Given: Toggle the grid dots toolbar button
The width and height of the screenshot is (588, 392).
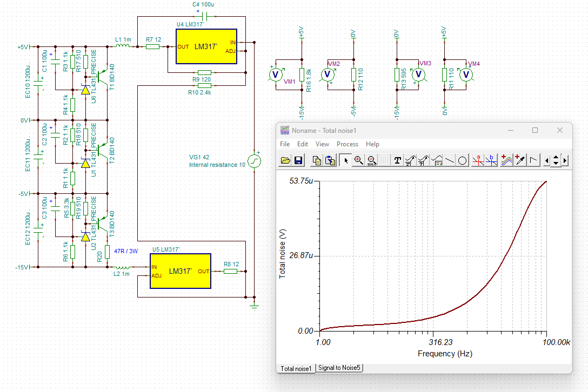Looking at the screenshot, I should pos(384,160).
